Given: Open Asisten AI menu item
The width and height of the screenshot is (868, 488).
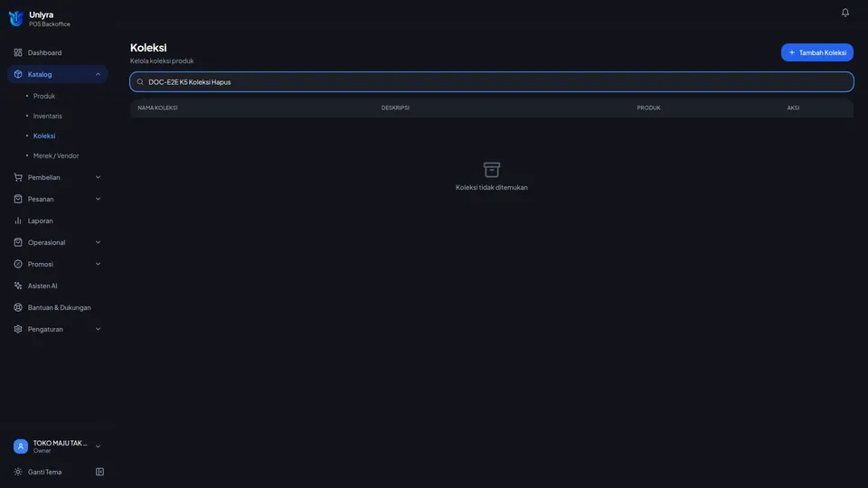Looking at the screenshot, I should (x=58, y=286).
